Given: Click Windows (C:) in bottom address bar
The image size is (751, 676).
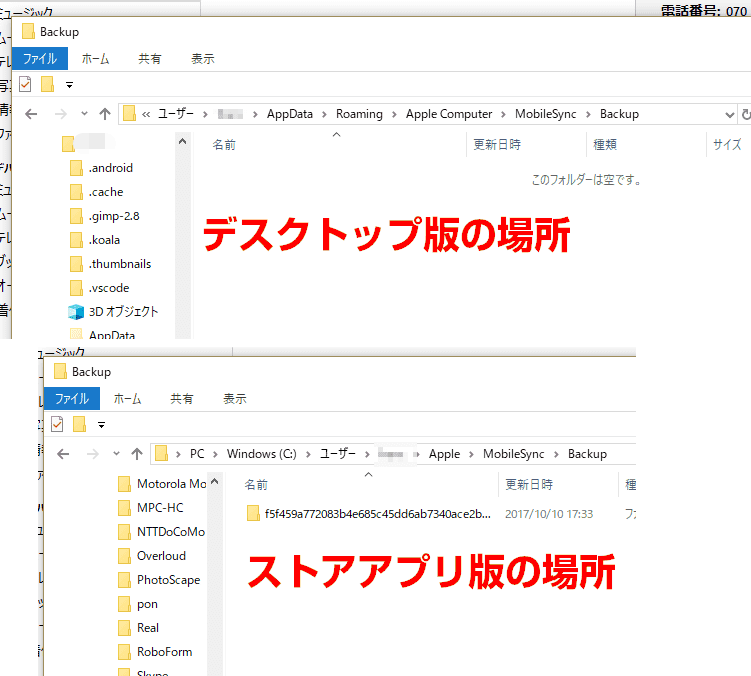Looking at the screenshot, I should pos(262,454).
